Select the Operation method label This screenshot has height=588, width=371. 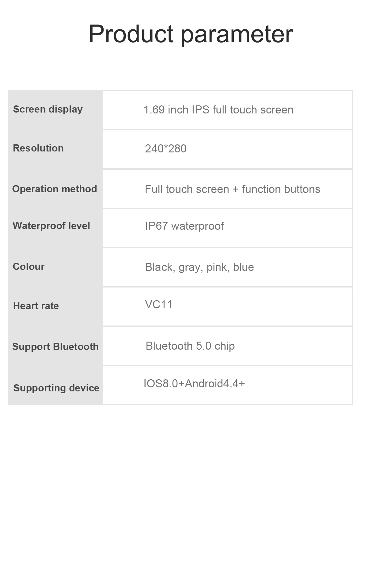click(x=55, y=189)
